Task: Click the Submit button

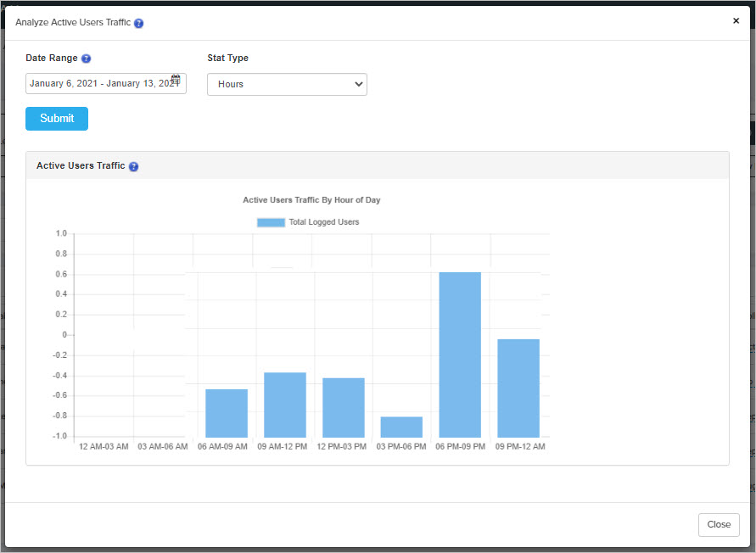Action: coord(57,119)
